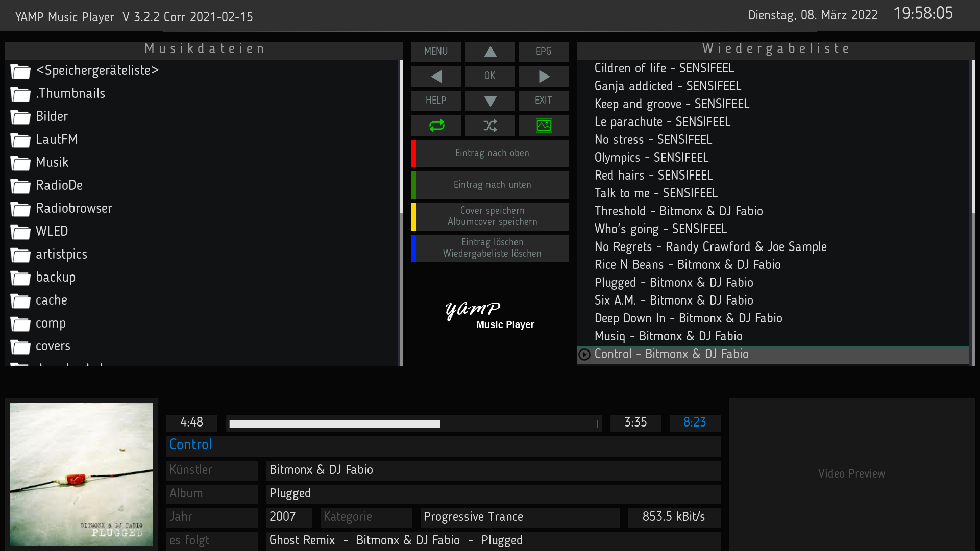Open the cache folder icon
Viewport: 980px width, 551px height.
20,301
